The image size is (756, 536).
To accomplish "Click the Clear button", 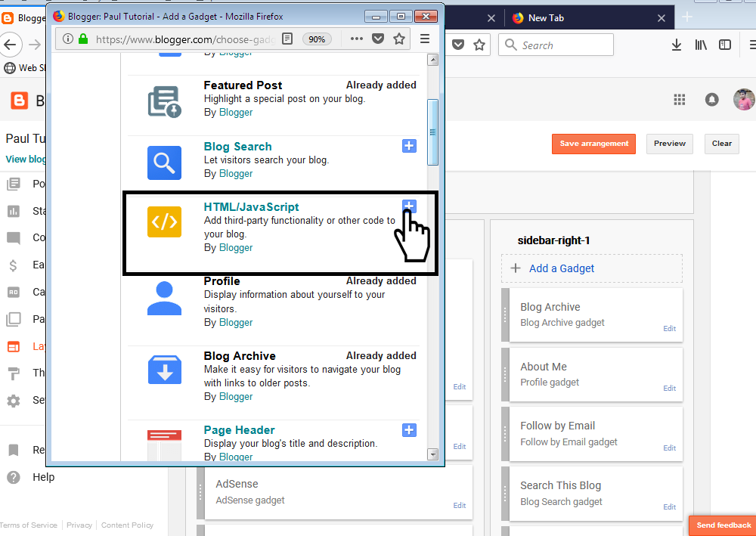I will 721,144.
